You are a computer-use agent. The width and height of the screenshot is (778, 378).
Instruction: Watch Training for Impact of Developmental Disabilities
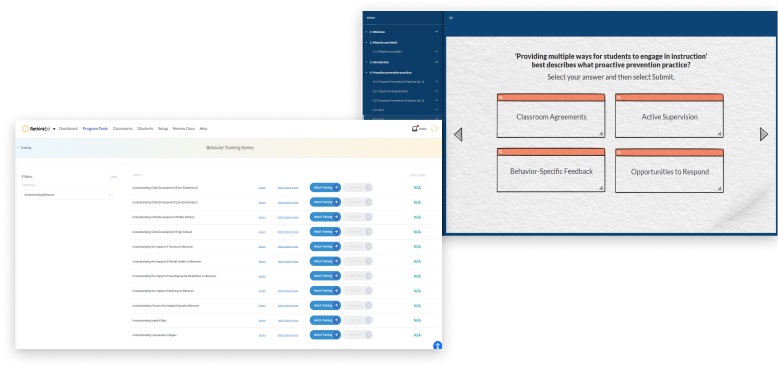(325, 276)
